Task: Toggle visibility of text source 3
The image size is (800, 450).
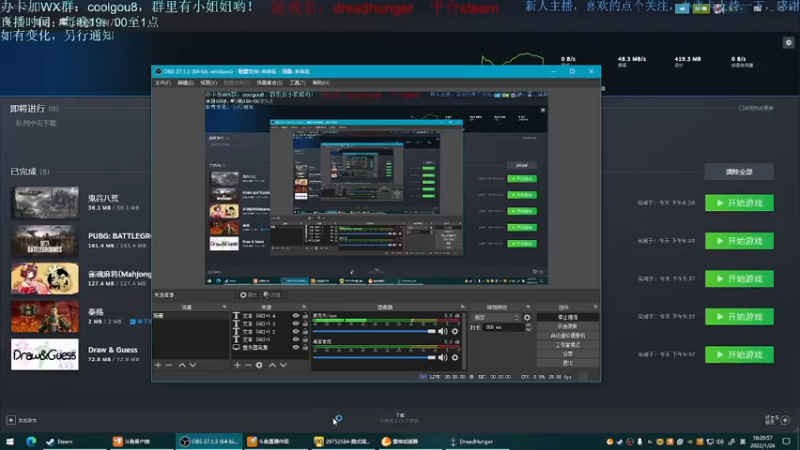Action: [x=295, y=323]
